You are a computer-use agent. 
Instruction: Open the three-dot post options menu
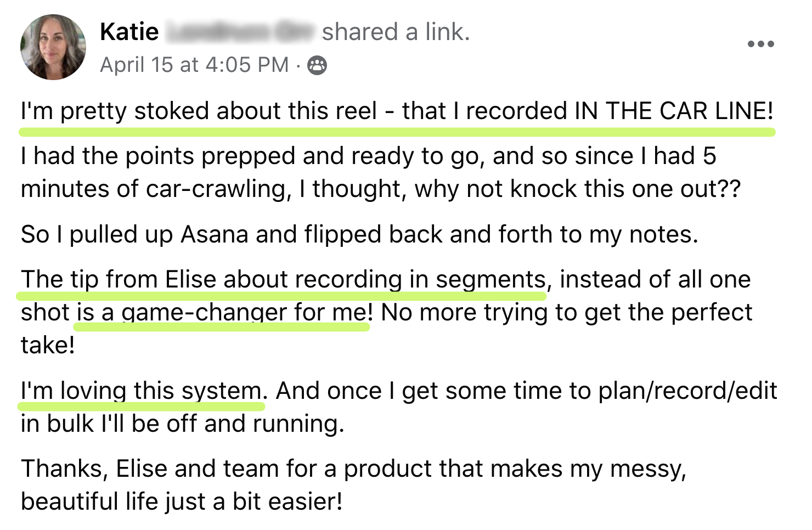pos(761,44)
